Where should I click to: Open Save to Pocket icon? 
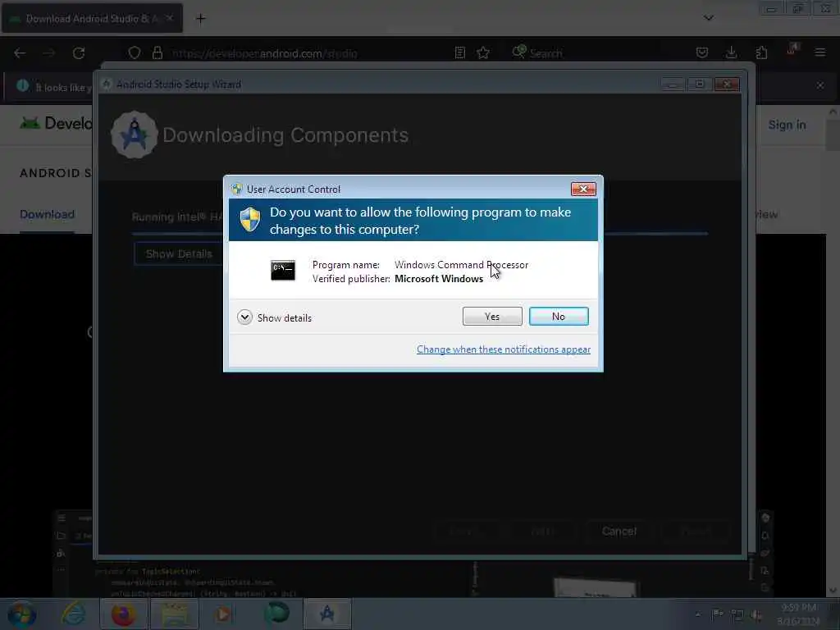point(702,52)
